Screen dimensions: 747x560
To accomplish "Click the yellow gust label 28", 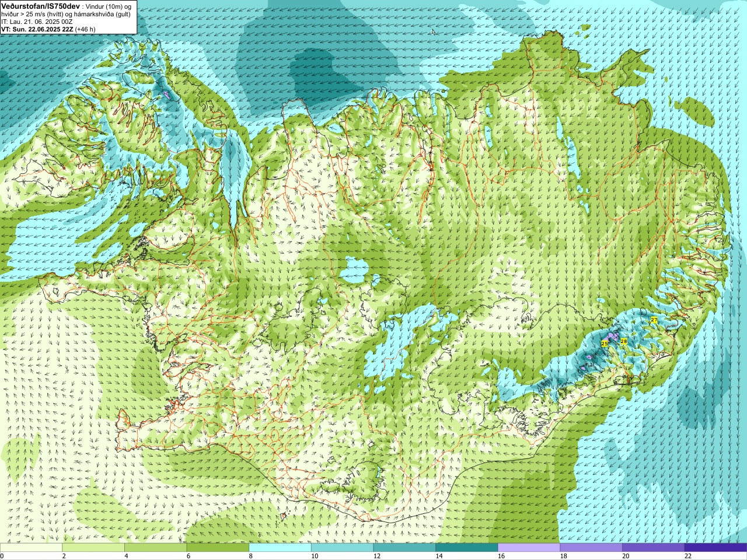I will pos(623,341).
